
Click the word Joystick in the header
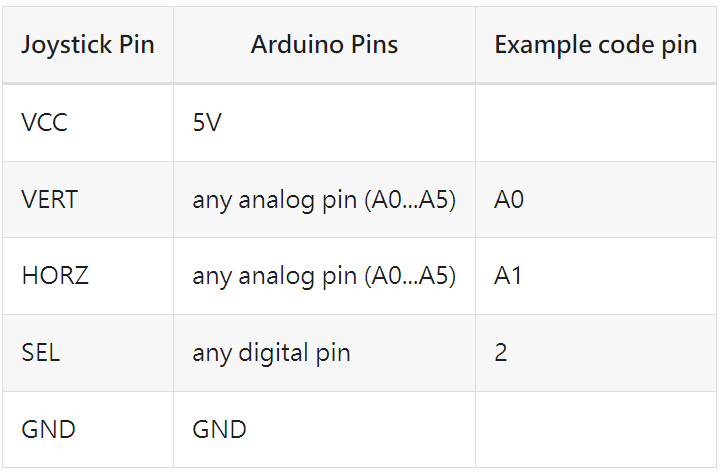click(67, 46)
